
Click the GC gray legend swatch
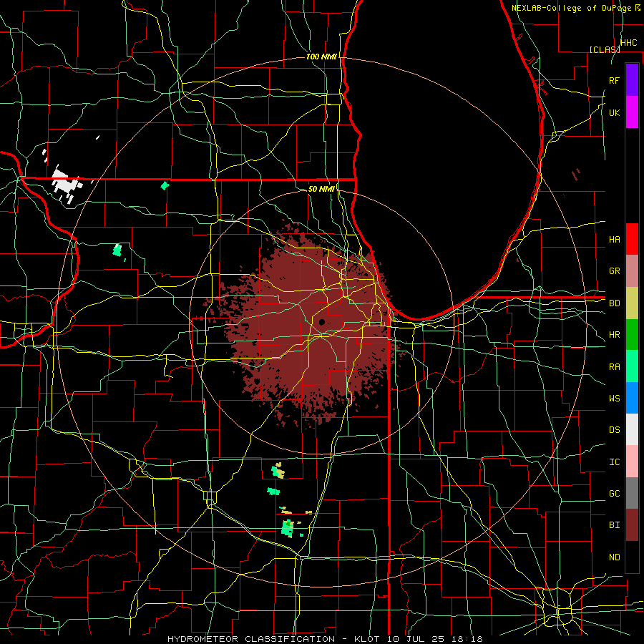[x=632, y=493]
